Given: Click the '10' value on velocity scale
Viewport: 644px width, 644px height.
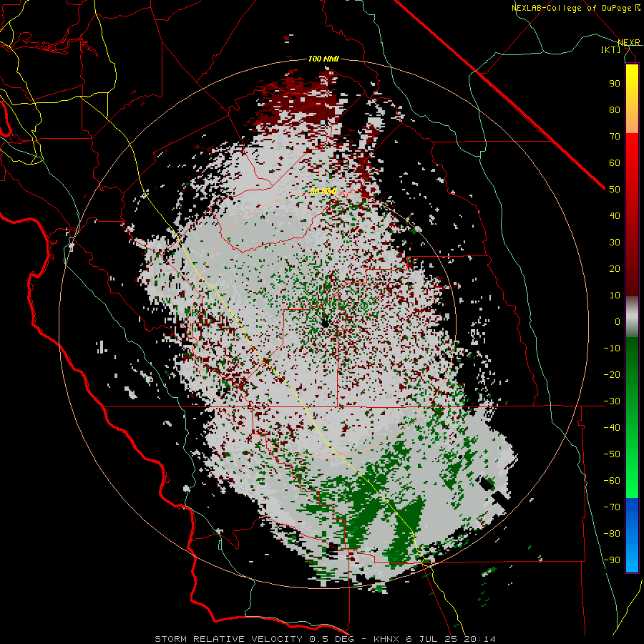Looking at the screenshot, I should point(615,296).
